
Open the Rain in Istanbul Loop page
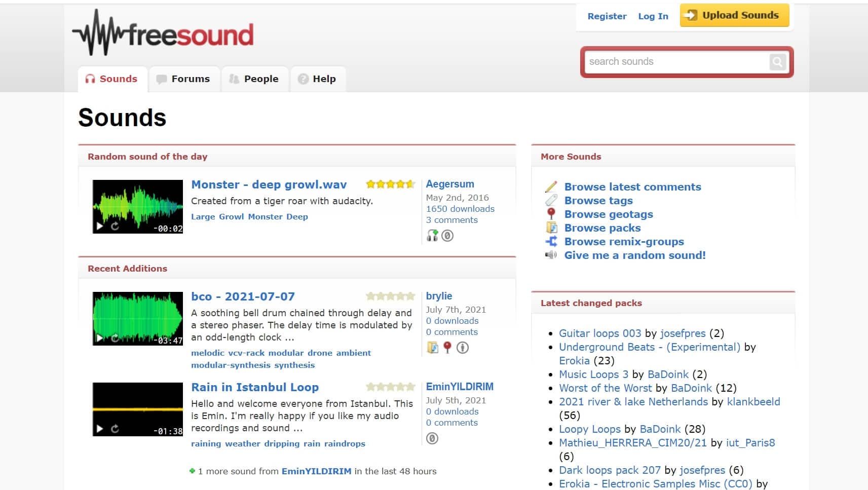tap(255, 387)
